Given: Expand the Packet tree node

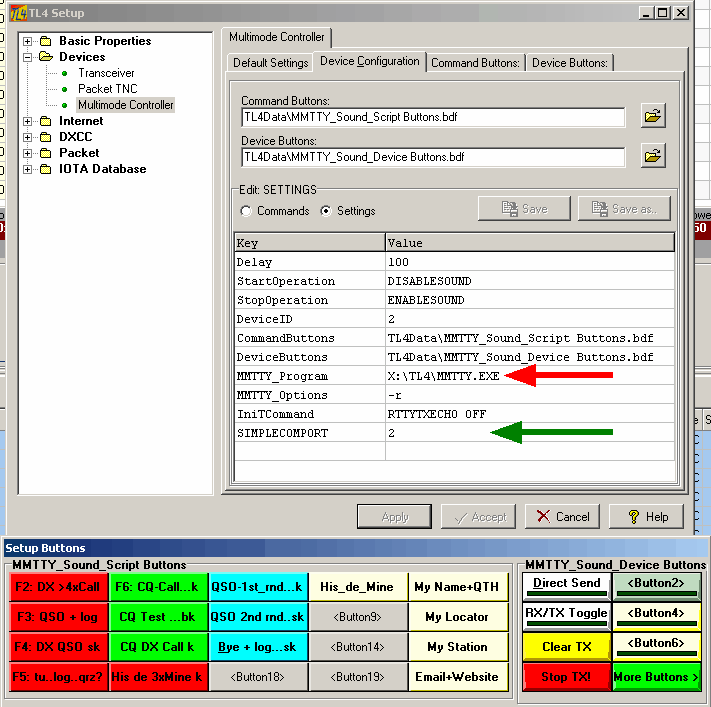Looking at the screenshot, I should click(27, 153).
